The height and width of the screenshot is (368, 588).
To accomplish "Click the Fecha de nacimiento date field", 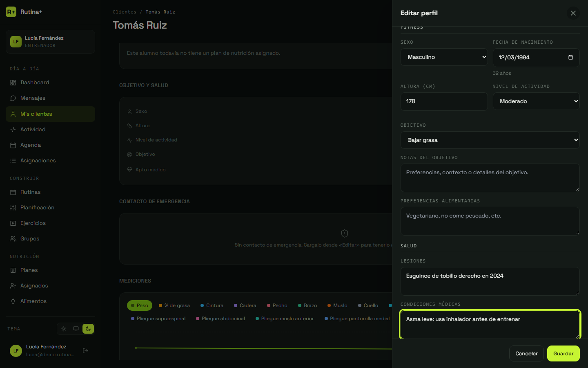I will click(536, 57).
